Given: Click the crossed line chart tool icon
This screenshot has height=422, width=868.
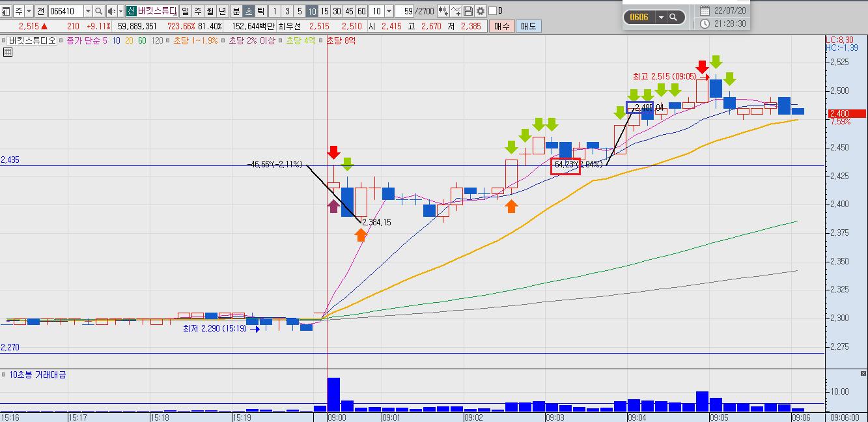Looking at the screenshot, I should coord(456,11).
